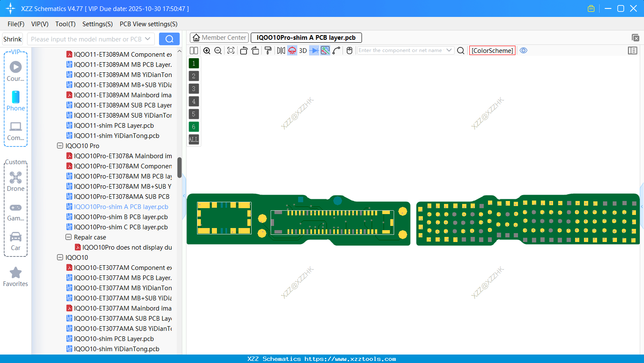Image resolution: width=644 pixels, height=363 pixels.
Task: Switch to the IQOO10Pro-shim A PCB tab
Action: [x=306, y=37]
